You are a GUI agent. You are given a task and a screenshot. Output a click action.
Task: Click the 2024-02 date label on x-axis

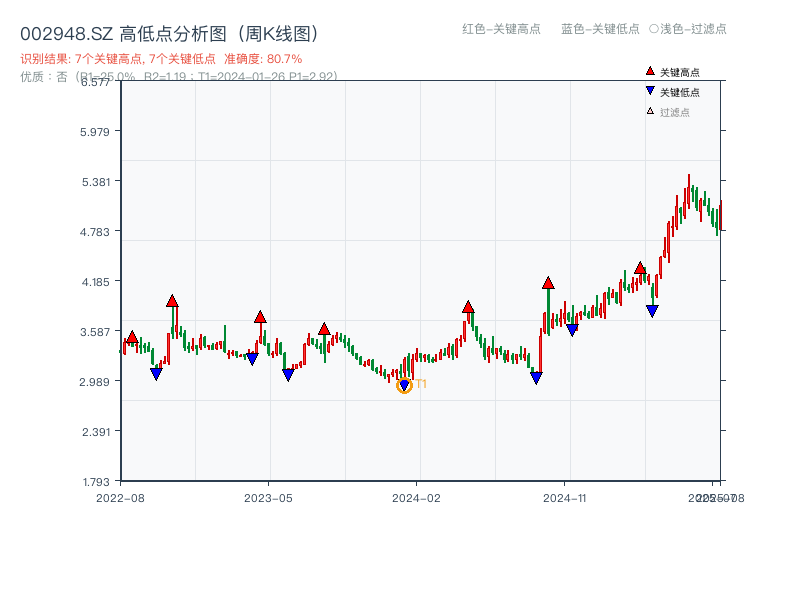[x=416, y=497]
